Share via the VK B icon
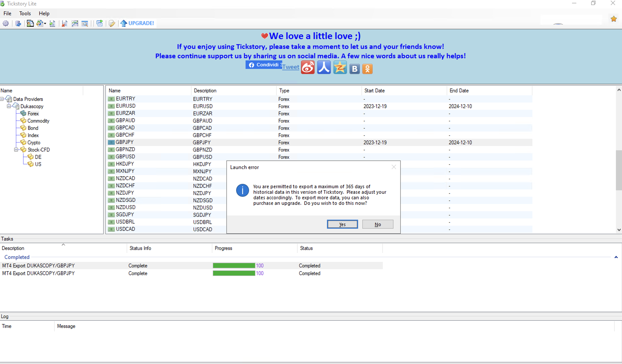Viewport: 622px width, 364px height. click(x=354, y=69)
